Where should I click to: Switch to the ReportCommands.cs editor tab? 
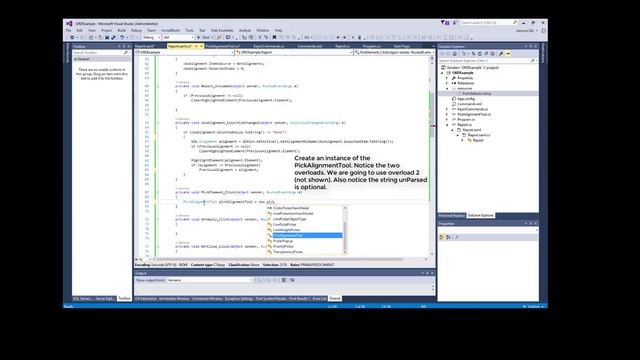point(269,46)
